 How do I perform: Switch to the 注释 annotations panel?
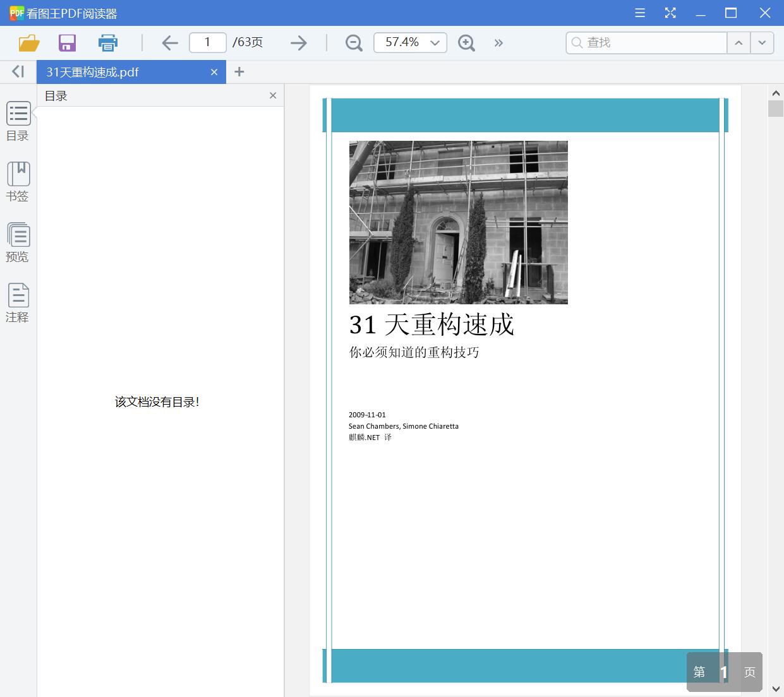[x=18, y=303]
